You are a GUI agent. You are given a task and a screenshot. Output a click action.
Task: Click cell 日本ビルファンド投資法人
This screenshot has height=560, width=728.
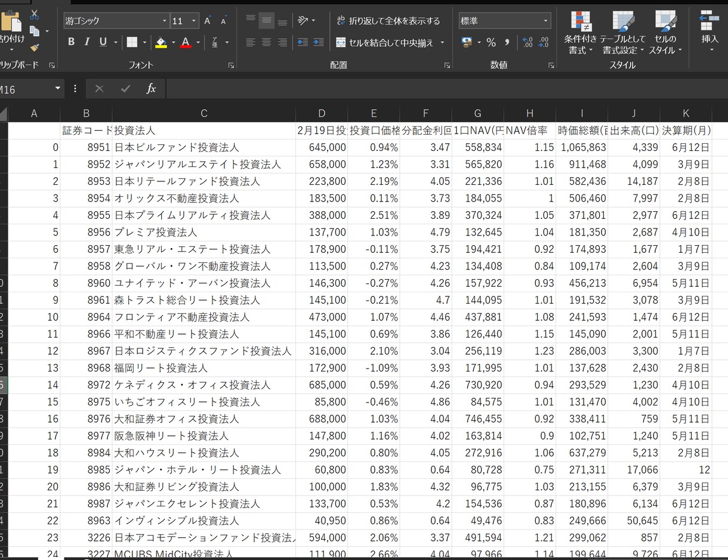tap(204, 147)
